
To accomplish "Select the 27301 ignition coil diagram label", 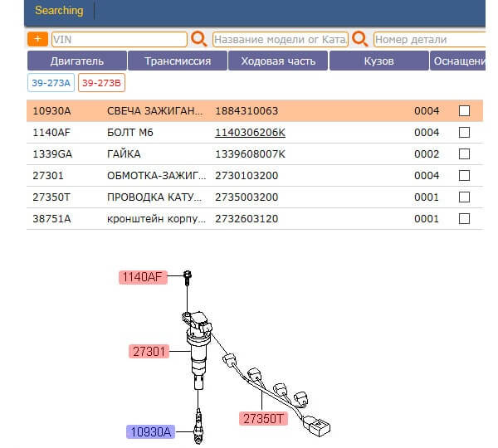I will [x=149, y=351].
